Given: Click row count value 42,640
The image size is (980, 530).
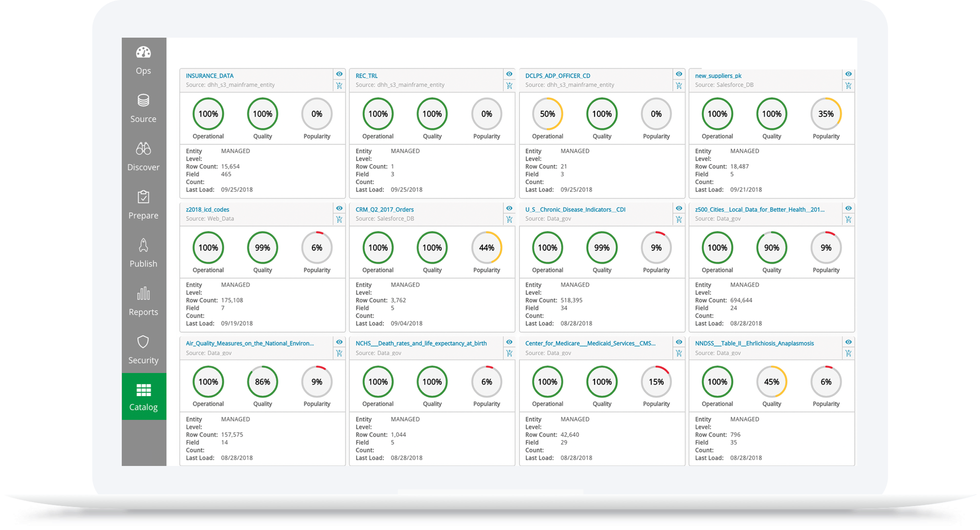Looking at the screenshot, I should [x=570, y=435].
